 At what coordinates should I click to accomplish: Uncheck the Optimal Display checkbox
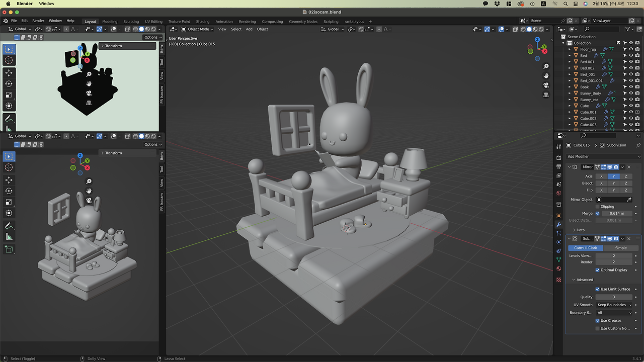tap(597, 270)
